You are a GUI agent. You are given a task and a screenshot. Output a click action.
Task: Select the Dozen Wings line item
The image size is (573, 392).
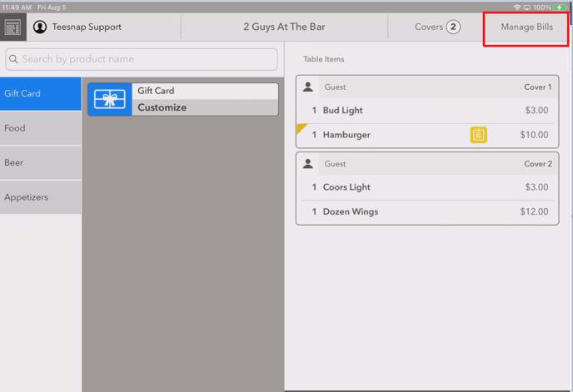(x=427, y=212)
